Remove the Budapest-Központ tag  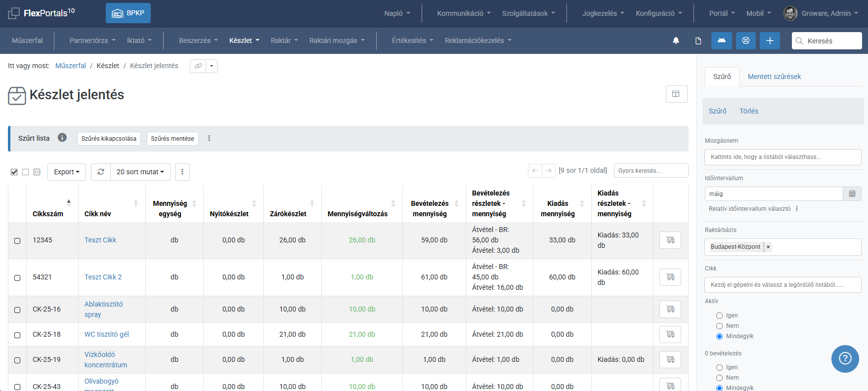[x=768, y=247]
